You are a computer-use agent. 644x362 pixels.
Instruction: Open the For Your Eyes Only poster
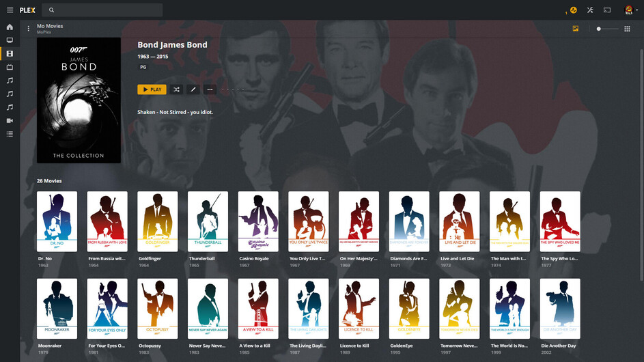(107, 309)
